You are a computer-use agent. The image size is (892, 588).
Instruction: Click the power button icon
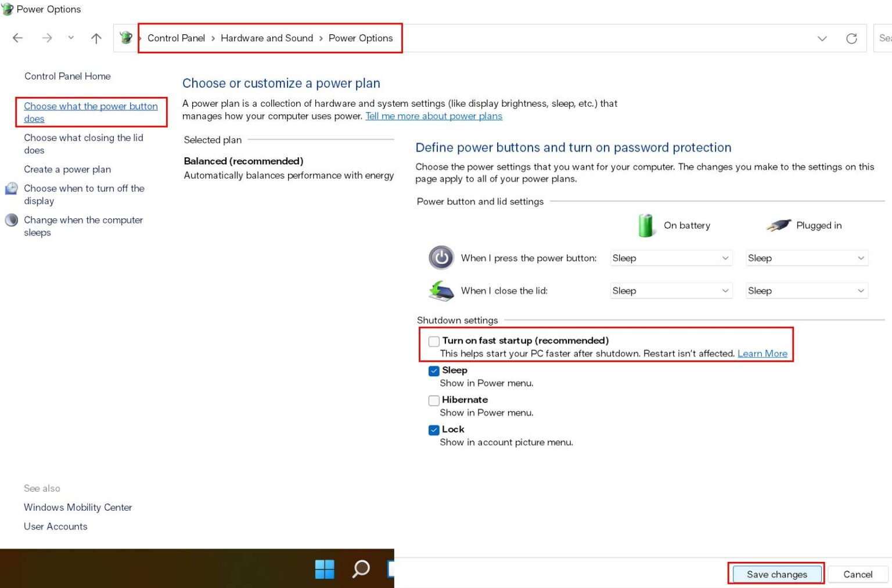441,258
